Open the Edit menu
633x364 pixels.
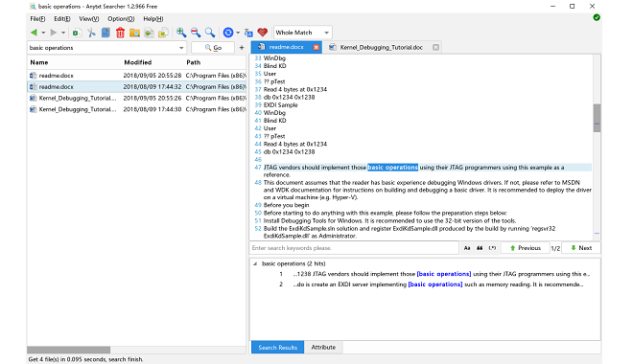62,19
